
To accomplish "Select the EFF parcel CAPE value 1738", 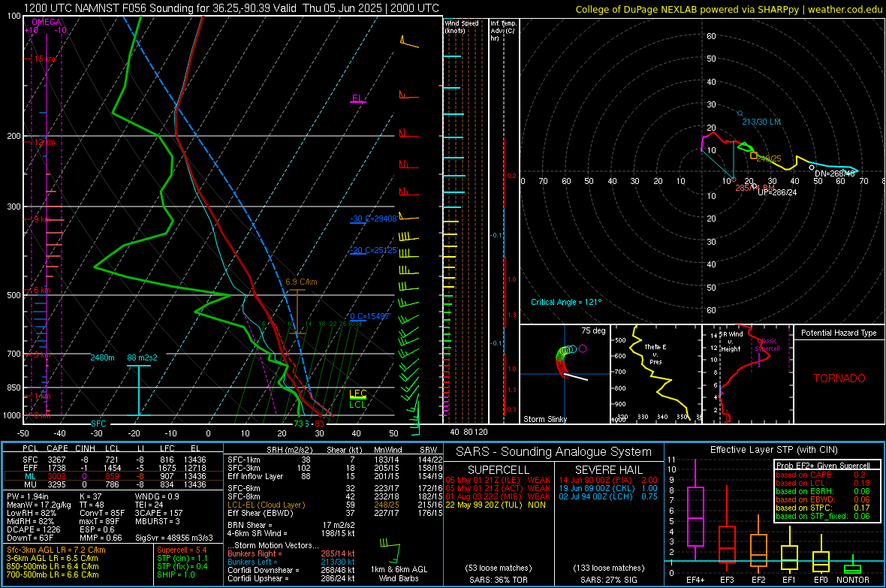I will [57, 468].
